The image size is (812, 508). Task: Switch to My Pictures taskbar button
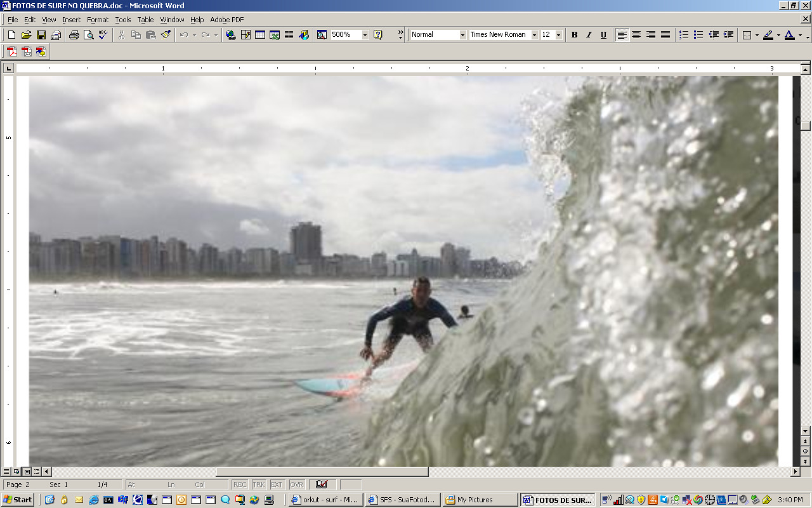(480, 500)
